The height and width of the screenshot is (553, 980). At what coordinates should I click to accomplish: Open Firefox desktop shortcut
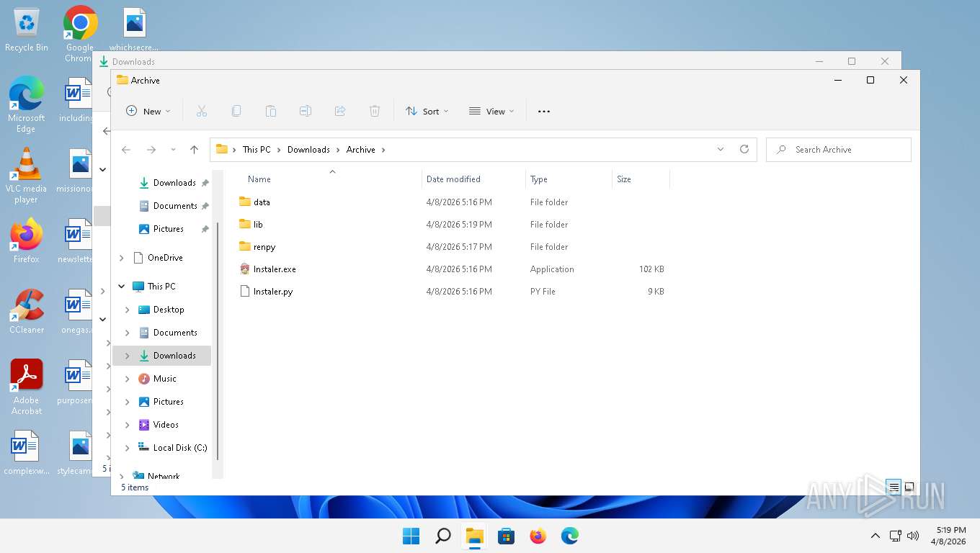(x=27, y=240)
